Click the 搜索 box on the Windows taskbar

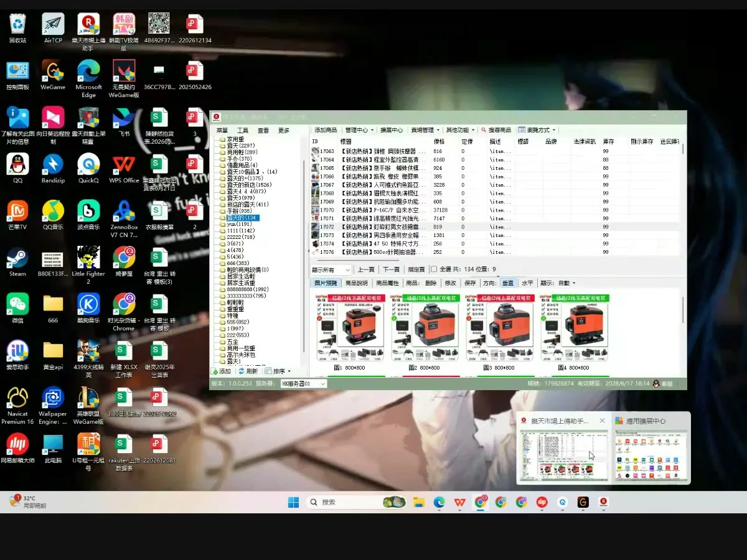tap(356, 502)
